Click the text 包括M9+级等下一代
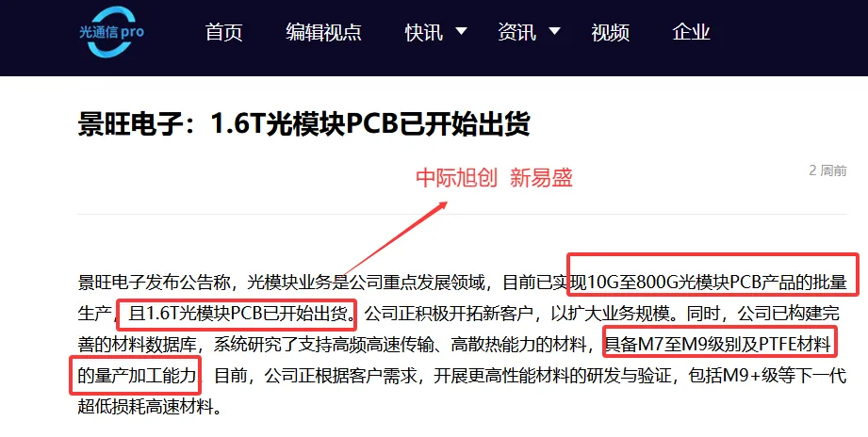Image resolution: width=868 pixels, height=437 pixels. (x=767, y=376)
